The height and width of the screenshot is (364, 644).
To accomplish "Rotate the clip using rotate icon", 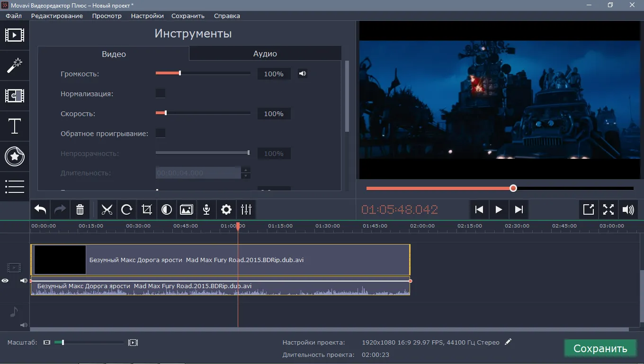I will pos(127,209).
